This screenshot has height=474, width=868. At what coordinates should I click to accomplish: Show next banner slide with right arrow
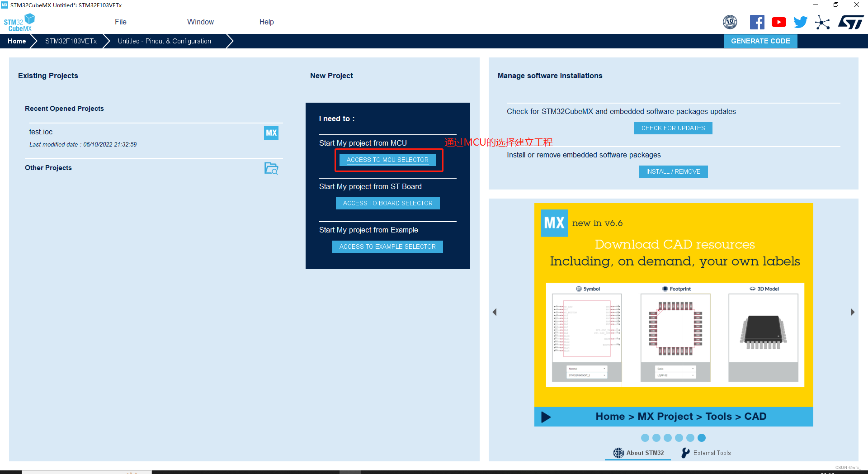[x=853, y=312]
